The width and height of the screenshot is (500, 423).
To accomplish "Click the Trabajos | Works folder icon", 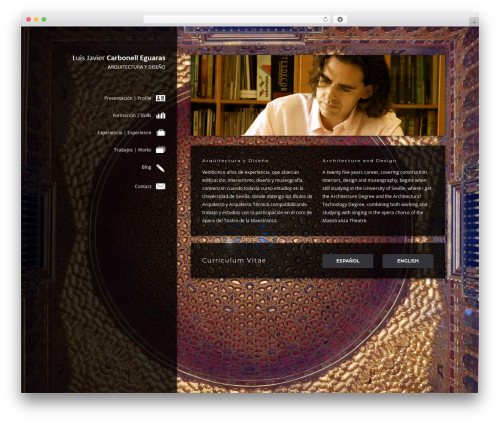I will point(161,150).
